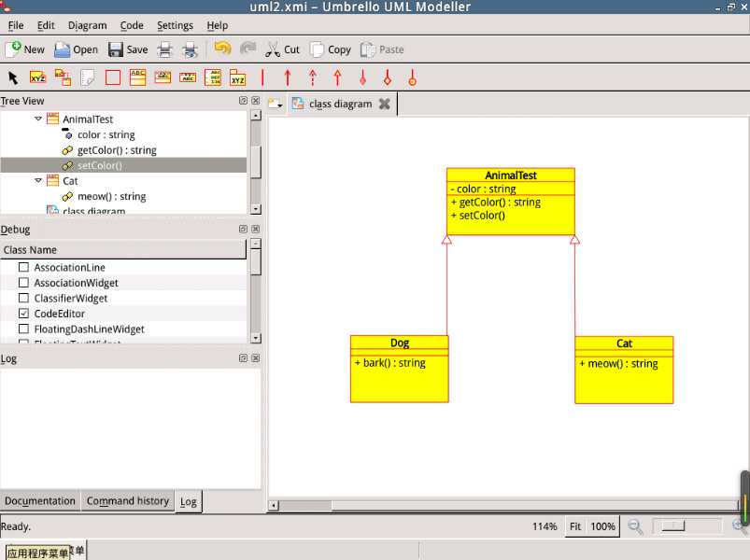Switch to the bottom Log tab
The width and height of the screenshot is (750, 560).
click(x=189, y=502)
